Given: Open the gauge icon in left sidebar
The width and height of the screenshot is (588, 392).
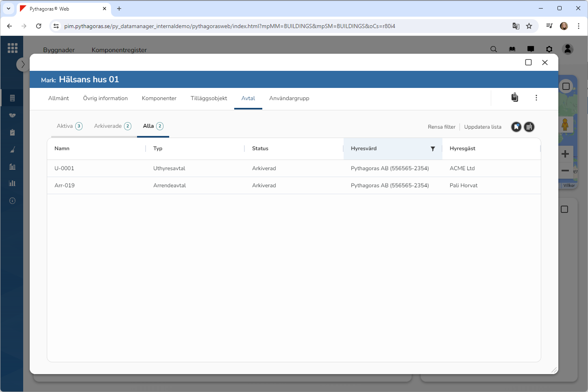Looking at the screenshot, I should point(12,201).
